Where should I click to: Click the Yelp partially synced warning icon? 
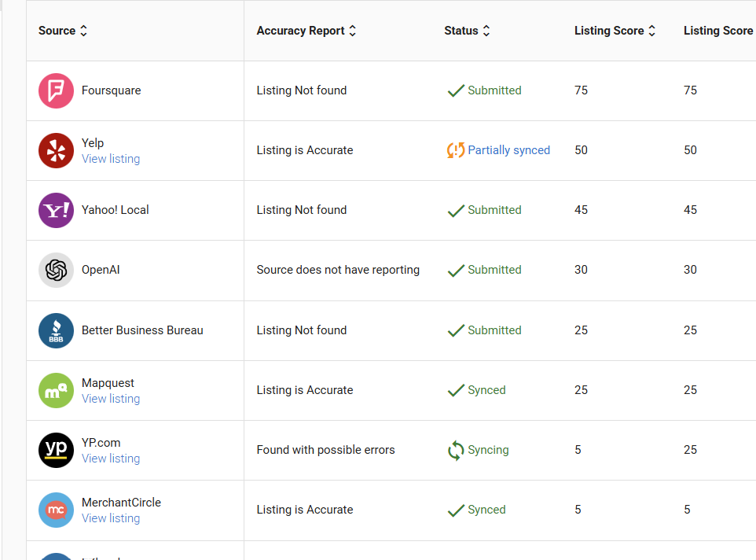pos(456,150)
